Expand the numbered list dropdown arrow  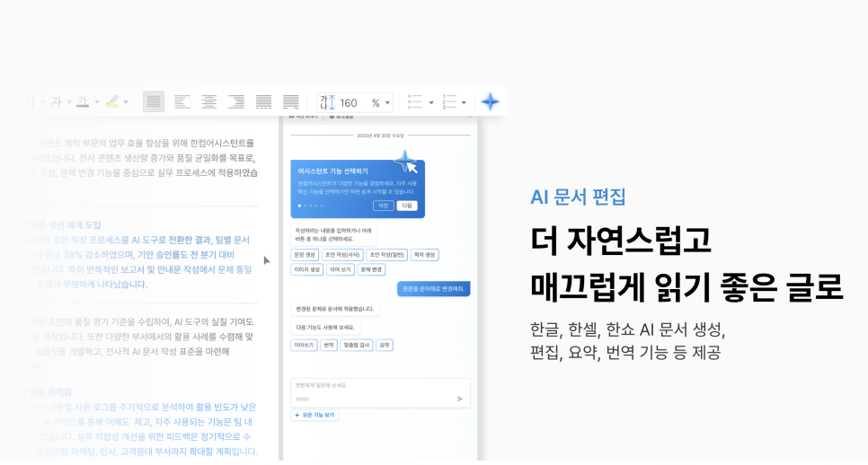[x=464, y=103]
